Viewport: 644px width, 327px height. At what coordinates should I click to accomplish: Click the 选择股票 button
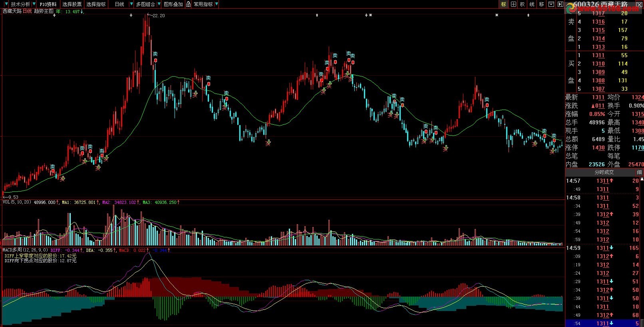point(72,4)
